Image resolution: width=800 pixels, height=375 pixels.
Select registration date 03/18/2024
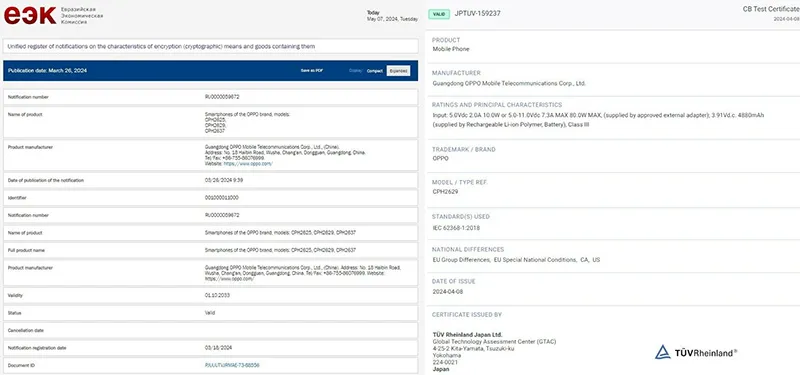218,348
